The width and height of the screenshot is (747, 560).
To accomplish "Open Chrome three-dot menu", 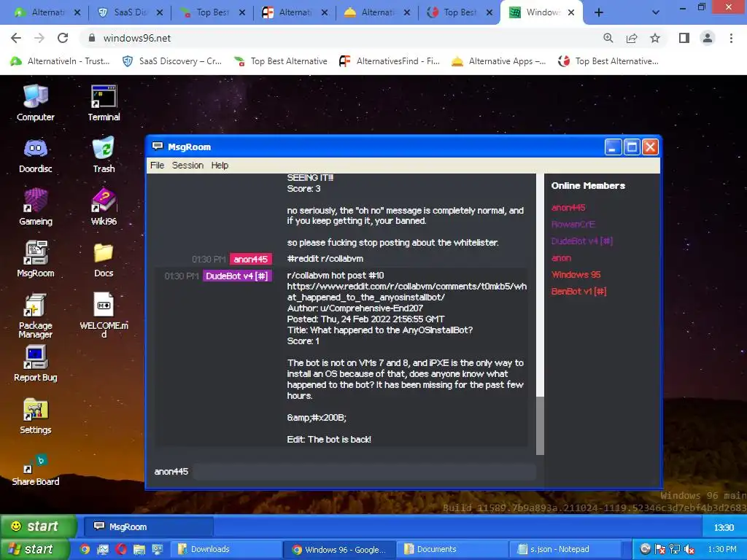I will (731, 38).
